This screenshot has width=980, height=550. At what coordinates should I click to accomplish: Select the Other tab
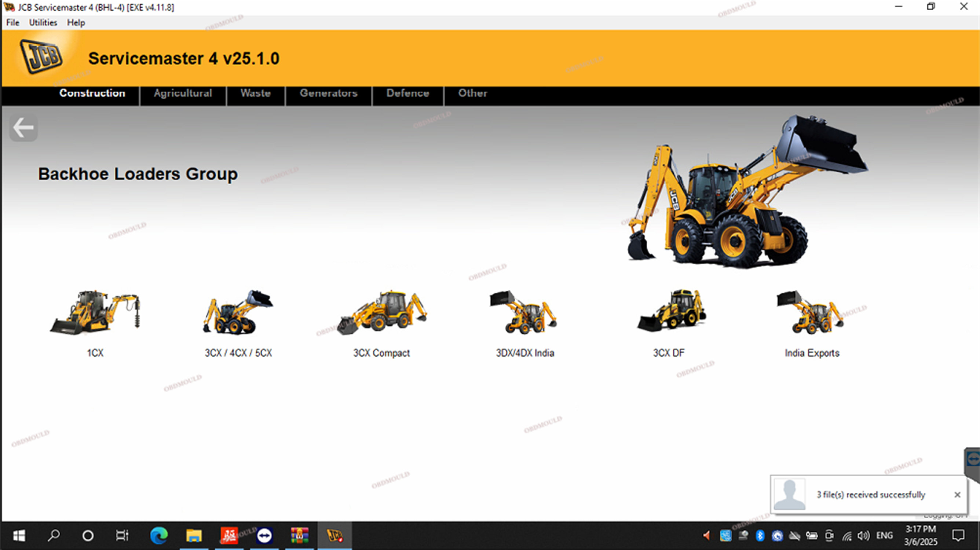point(472,93)
